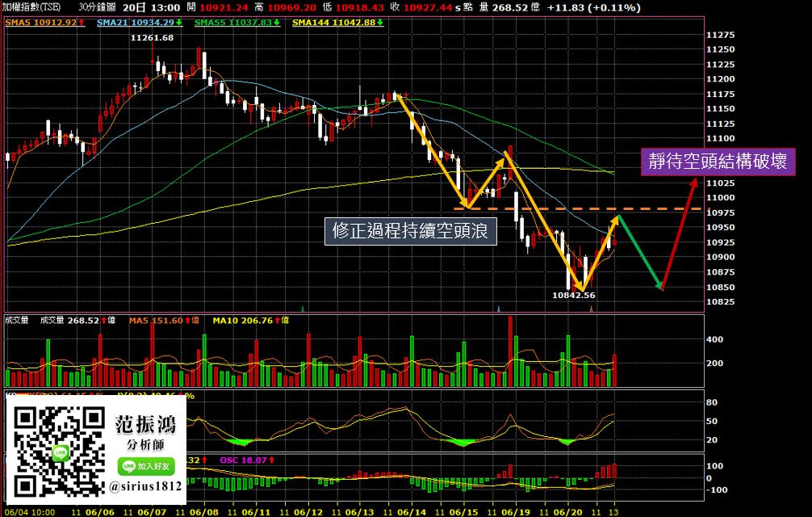Click the 11100 price axis label

(x=720, y=139)
